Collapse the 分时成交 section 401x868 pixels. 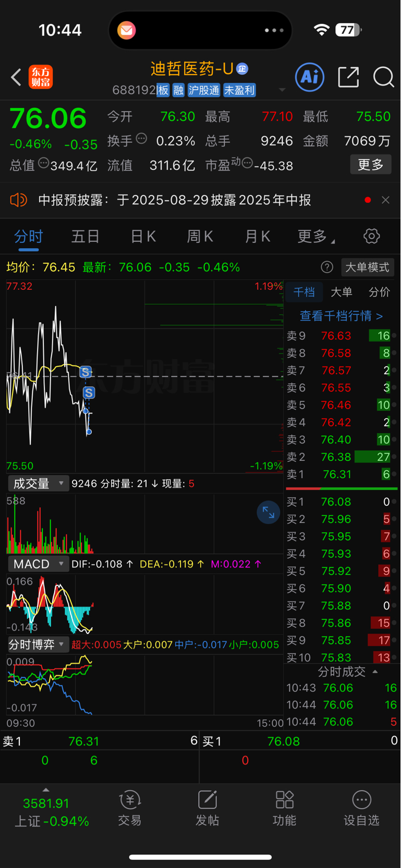click(x=347, y=671)
